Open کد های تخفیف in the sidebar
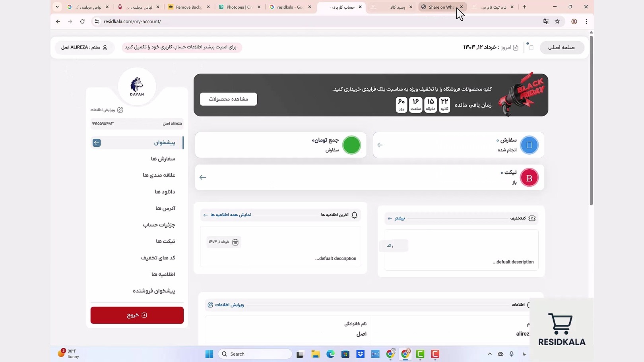This screenshot has height=362, width=644. [x=158, y=258]
